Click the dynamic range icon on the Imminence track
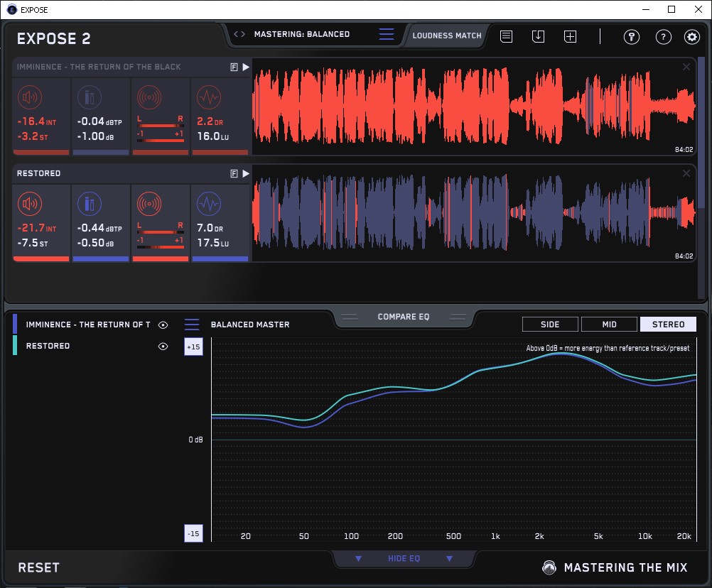Image resolution: width=712 pixels, height=588 pixels. pyautogui.click(x=209, y=97)
